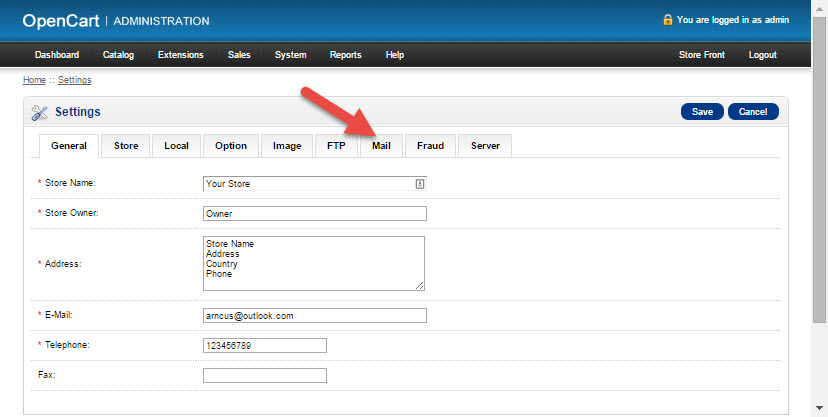Open the Sales menu
828x417 pixels.
click(239, 55)
